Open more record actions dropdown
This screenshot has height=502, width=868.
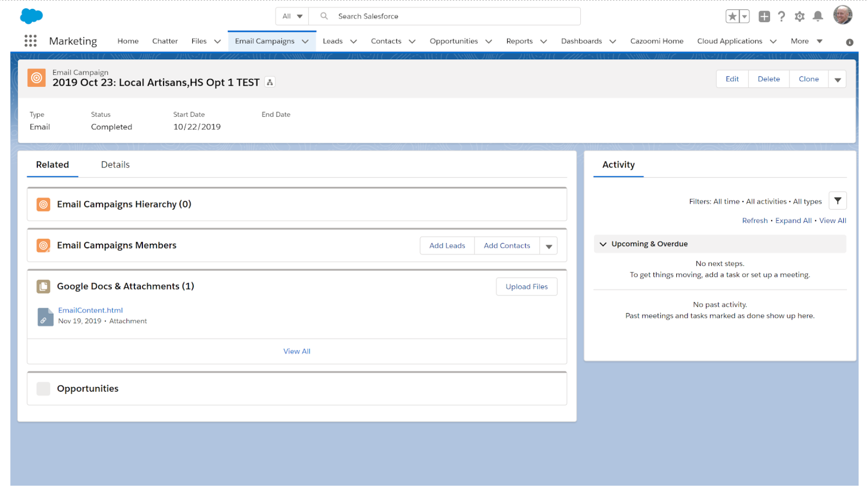coord(837,79)
